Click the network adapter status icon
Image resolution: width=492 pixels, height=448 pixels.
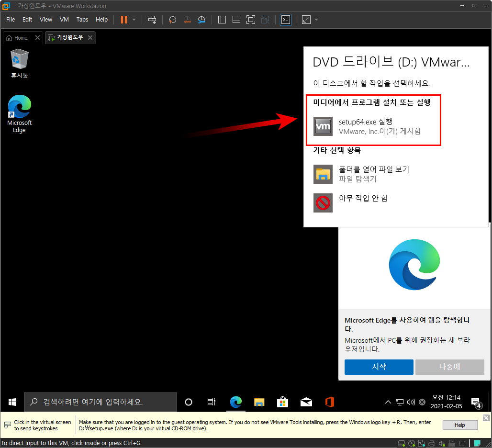422,443
